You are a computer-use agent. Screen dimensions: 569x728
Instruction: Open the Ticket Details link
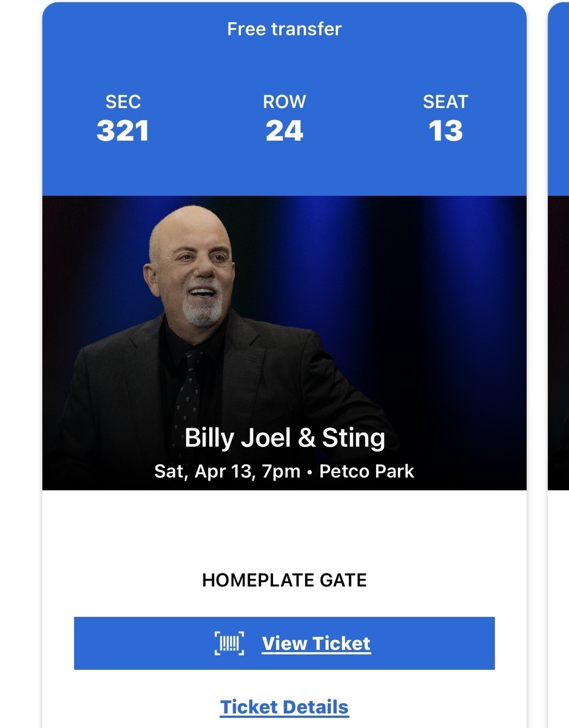pos(283,707)
